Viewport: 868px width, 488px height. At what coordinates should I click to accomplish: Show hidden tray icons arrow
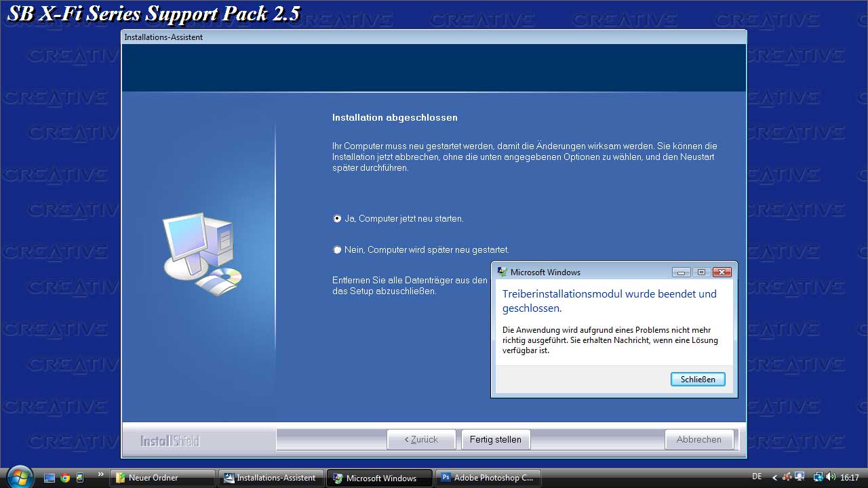point(775,478)
